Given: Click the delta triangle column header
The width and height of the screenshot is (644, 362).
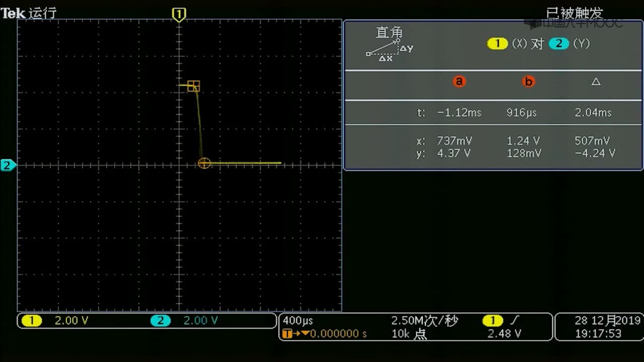Looking at the screenshot, I should coord(596,81).
